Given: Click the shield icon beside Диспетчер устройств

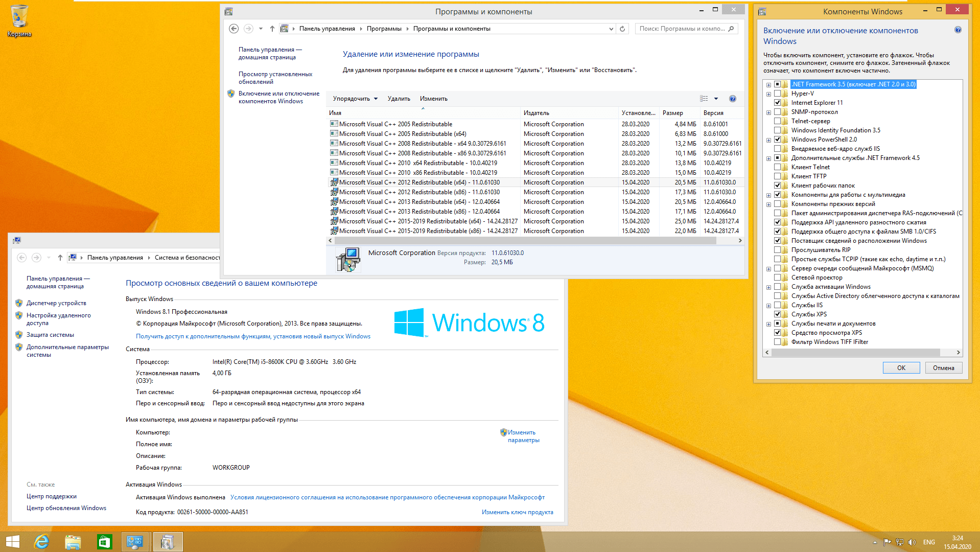Looking at the screenshot, I should pos(19,303).
